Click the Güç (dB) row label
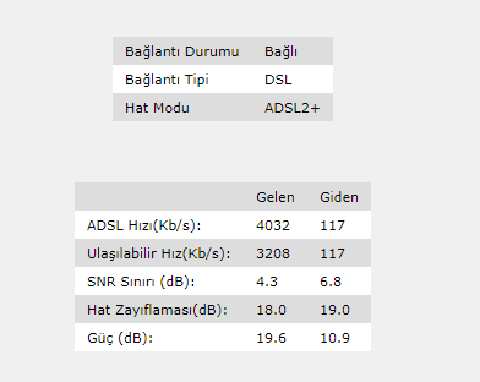Image resolution: width=480 pixels, height=382 pixels. (x=120, y=338)
